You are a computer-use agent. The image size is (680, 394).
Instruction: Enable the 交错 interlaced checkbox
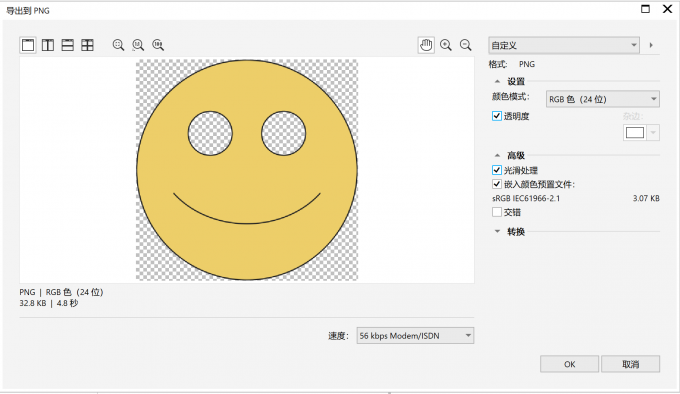pos(497,212)
